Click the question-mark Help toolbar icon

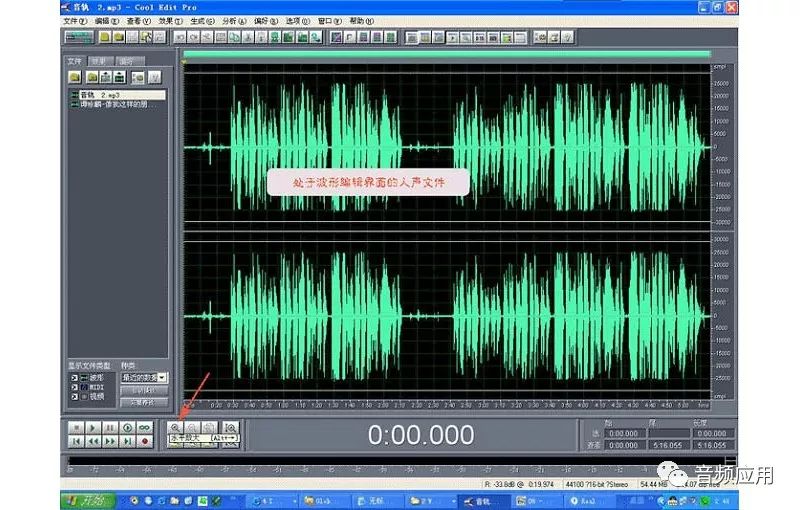(567, 37)
